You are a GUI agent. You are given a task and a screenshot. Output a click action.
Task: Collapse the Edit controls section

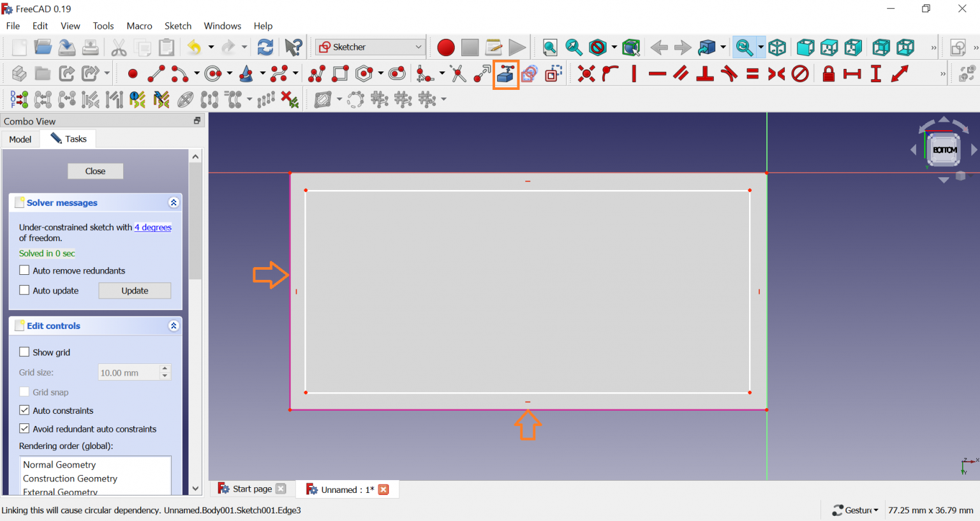(x=174, y=326)
